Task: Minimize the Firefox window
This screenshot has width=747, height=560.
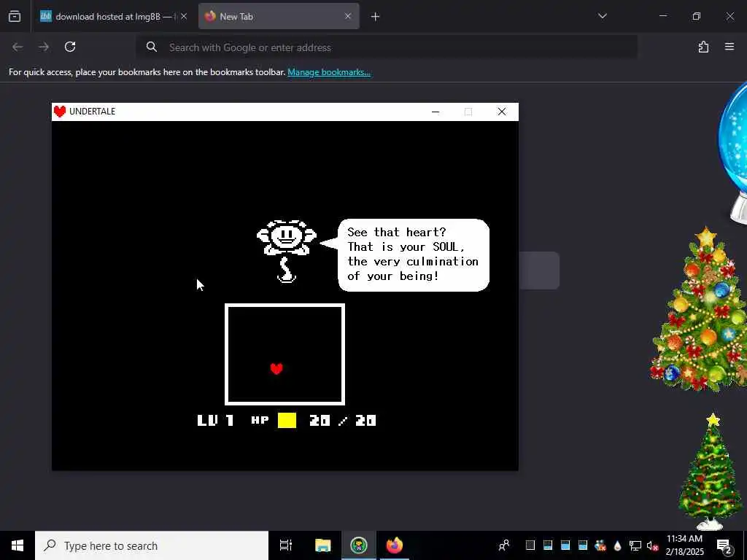Action: click(x=663, y=16)
